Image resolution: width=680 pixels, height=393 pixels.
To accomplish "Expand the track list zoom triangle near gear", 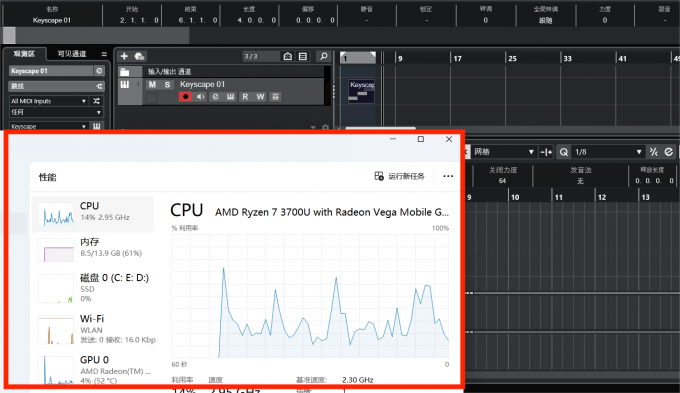I will [313, 128].
